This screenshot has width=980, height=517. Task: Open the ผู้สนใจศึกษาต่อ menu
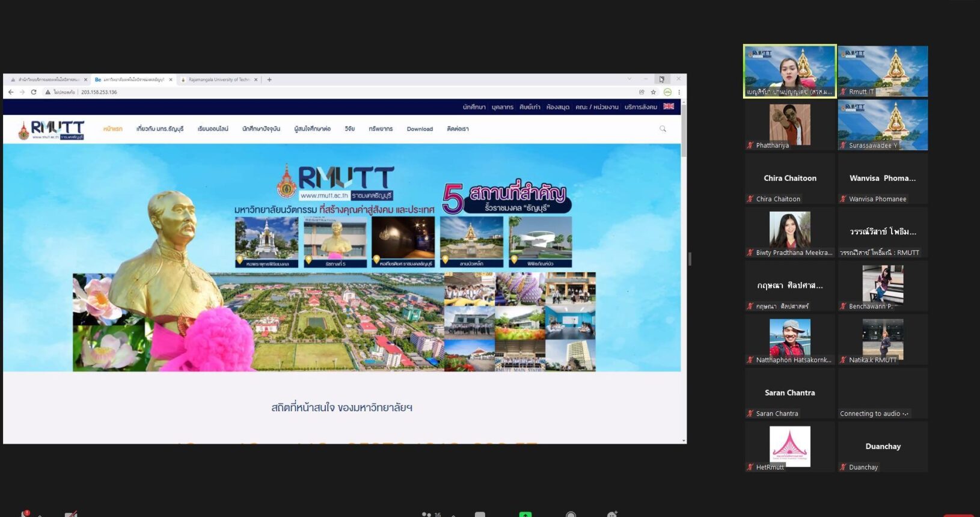pos(312,129)
